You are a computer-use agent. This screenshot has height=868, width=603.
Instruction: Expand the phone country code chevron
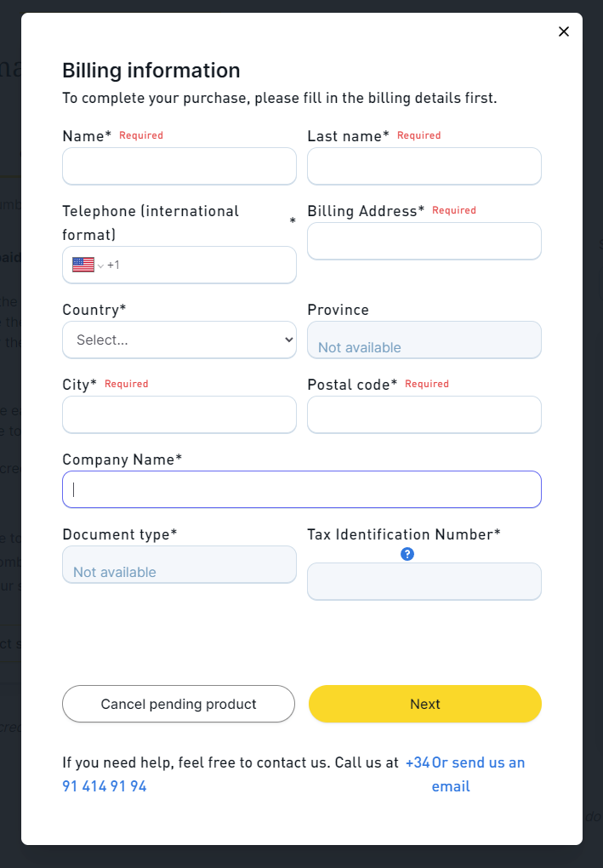[100, 266]
